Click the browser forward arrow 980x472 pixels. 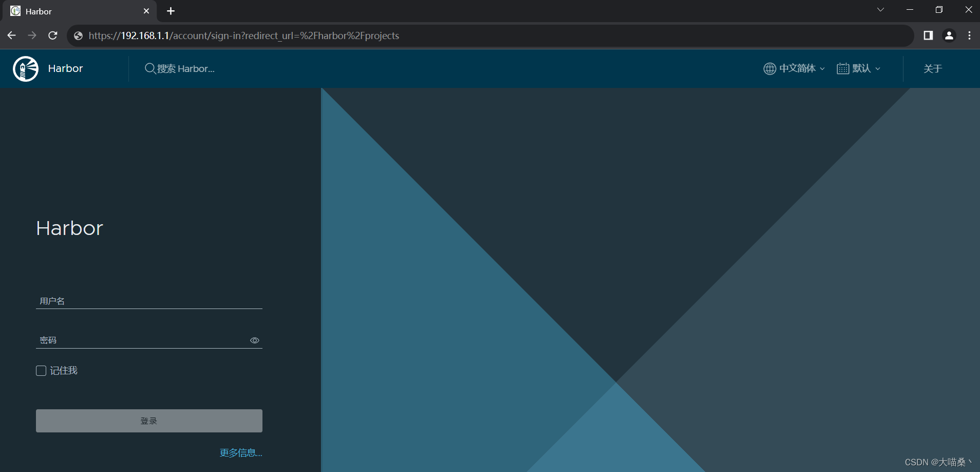(x=32, y=35)
